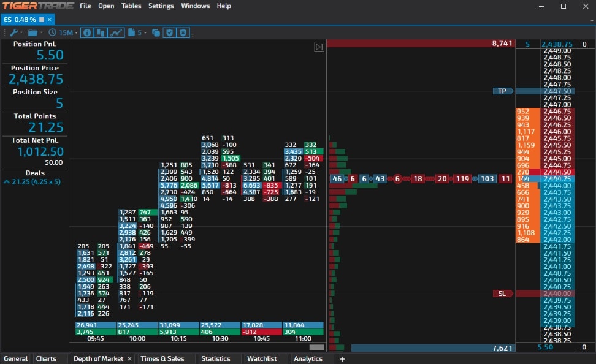The width and height of the screenshot is (596, 364).
Task: Collapse the chart panel with the arrow icon
Action: click(318, 47)
